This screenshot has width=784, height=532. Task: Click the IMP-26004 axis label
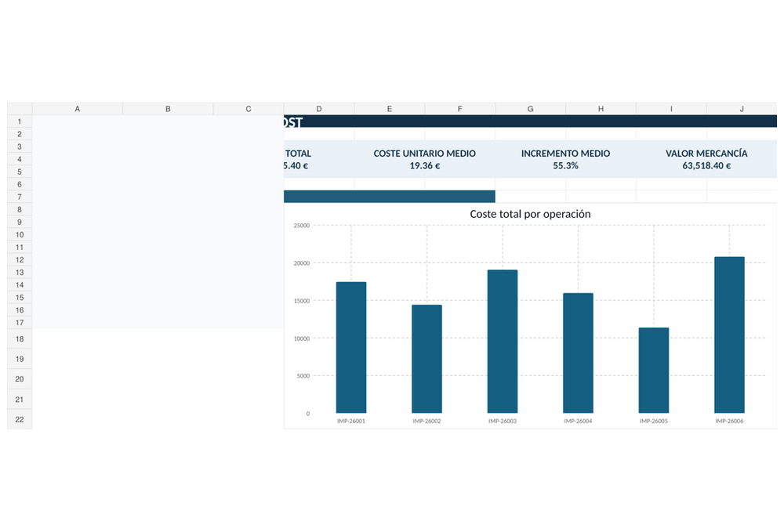point(578,421)
